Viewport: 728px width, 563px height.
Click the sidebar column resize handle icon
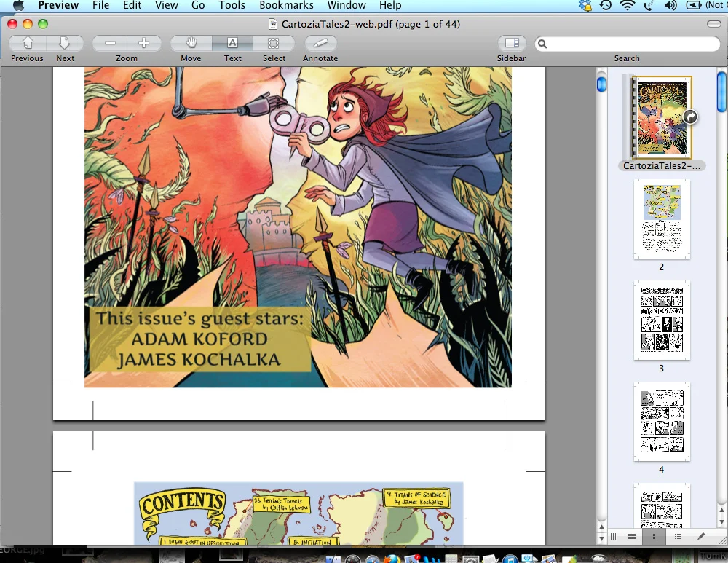point(613,537)
